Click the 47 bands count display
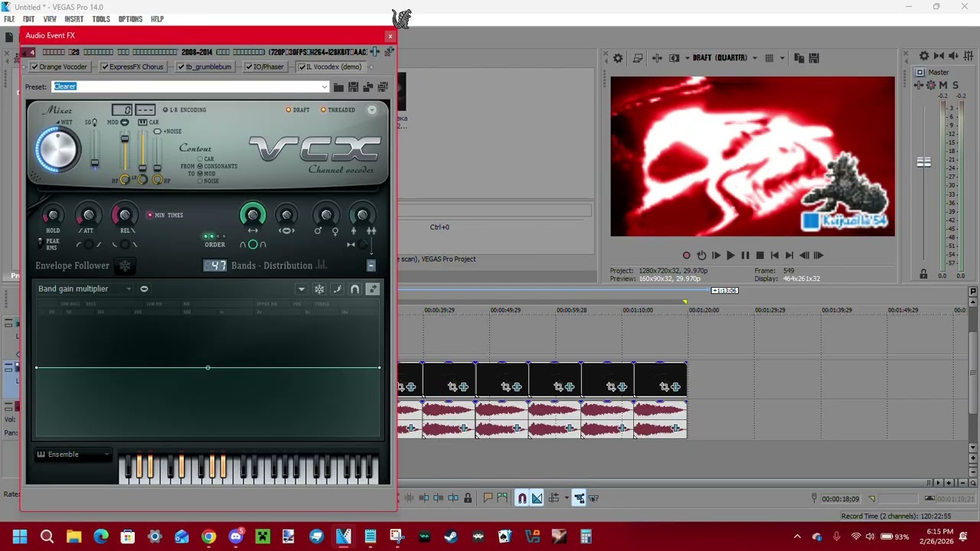The height and width of the screenshot is (551, 980). click(x=215, y=266)
